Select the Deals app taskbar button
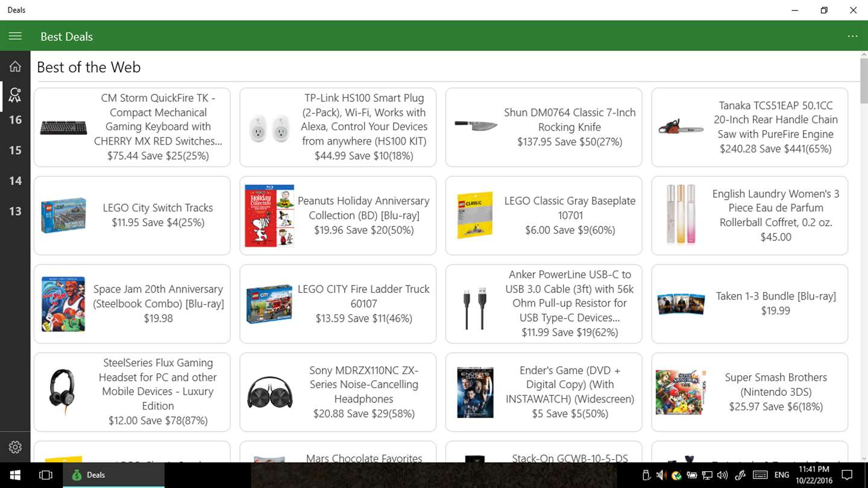 click(x=114, y=475)
